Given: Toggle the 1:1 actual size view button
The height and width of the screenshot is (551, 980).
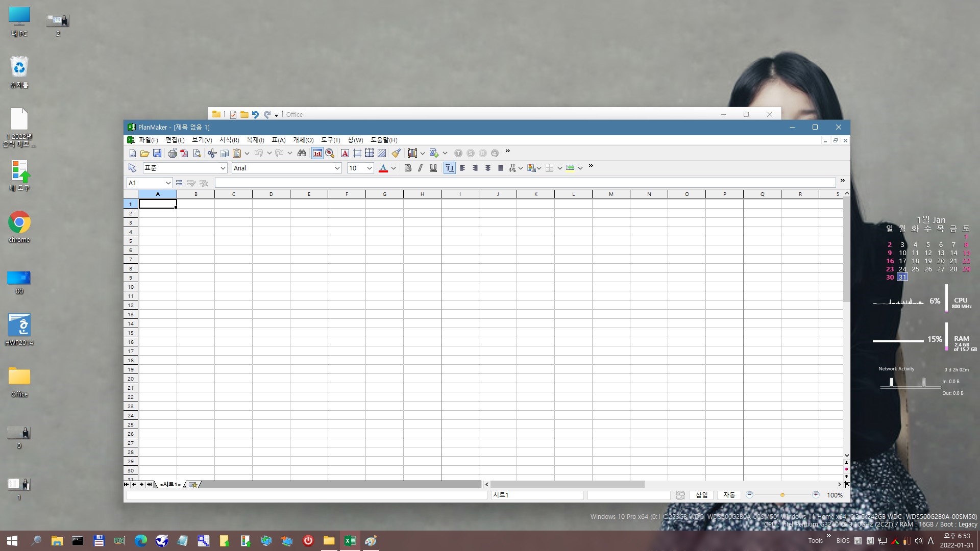Looking at the screenshot, I should [x=317, y=153].
